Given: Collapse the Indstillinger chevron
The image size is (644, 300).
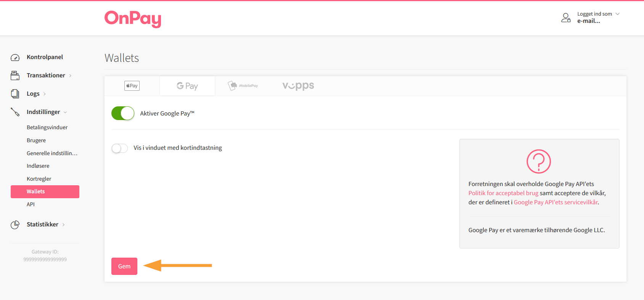Looking at the screenshot, I should coord(65,112).
